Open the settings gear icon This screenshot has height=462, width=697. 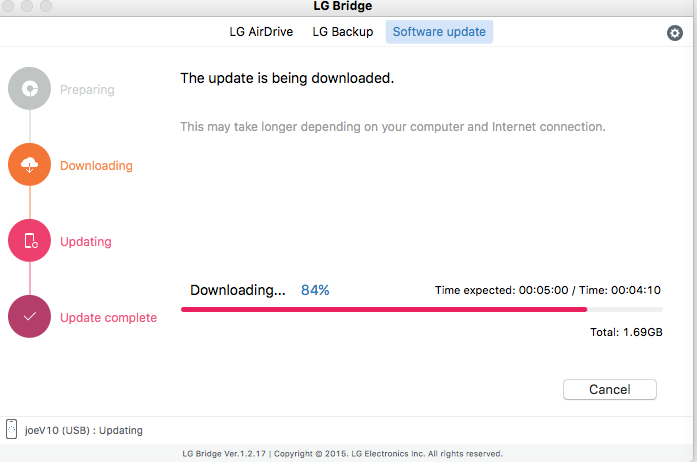pos(674,32)
